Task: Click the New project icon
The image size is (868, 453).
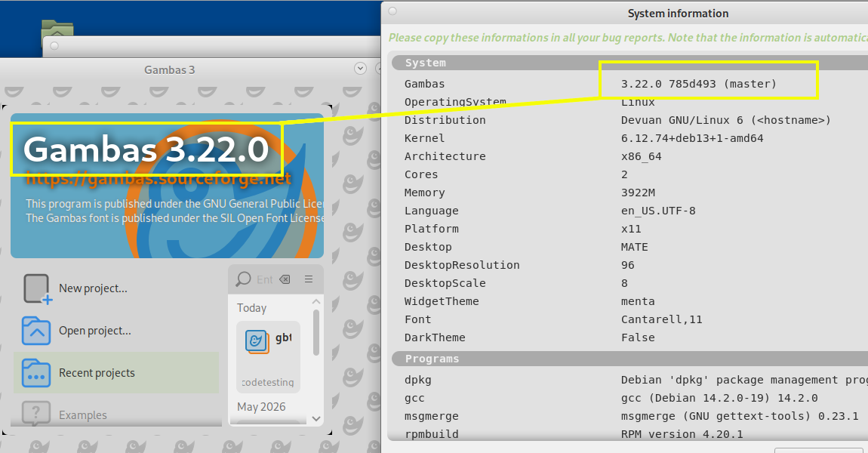Action: pos(38,288)
